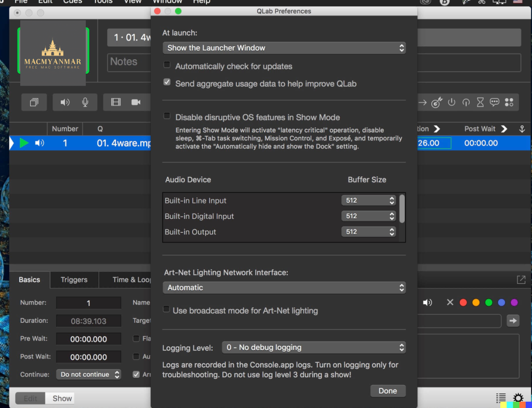Viewport: 532px width, 408px height.
Task: Add a Camera cue from toolbar
Action: point(136,102)
